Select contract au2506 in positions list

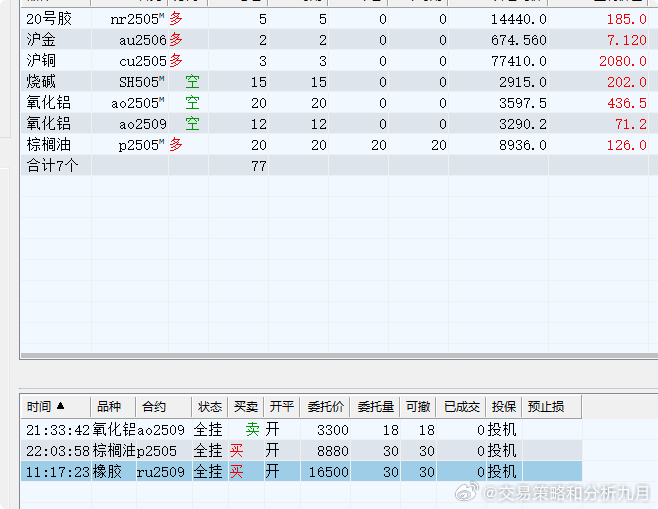143,40
